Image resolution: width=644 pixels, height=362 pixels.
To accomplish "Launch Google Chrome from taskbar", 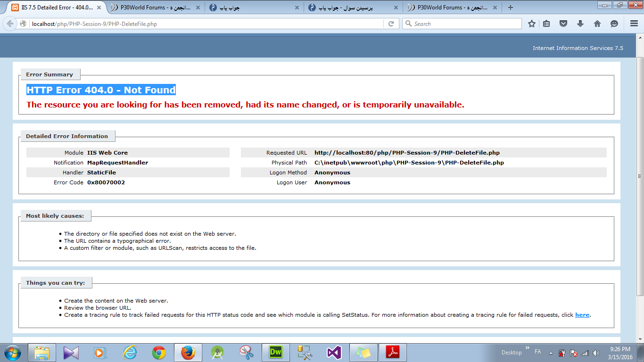I will click(x=158, y=352).
